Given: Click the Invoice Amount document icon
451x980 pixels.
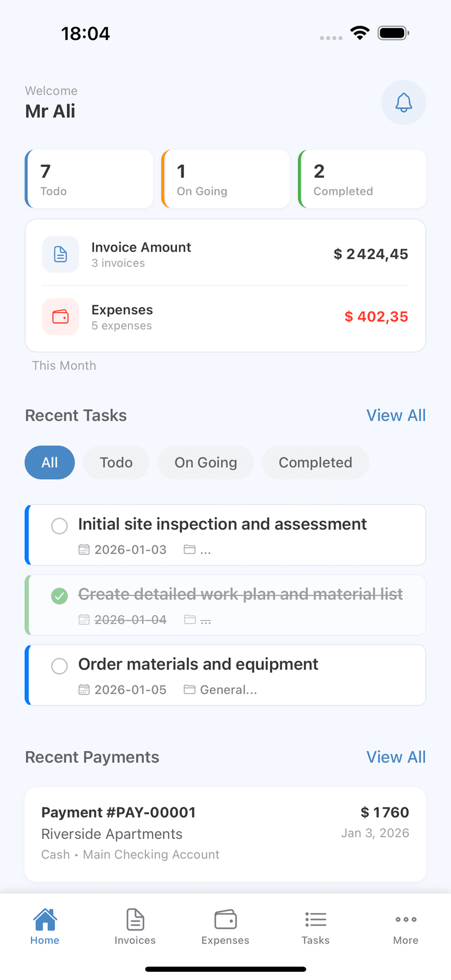Looking at the screenshot, I should tap(60, 254).
